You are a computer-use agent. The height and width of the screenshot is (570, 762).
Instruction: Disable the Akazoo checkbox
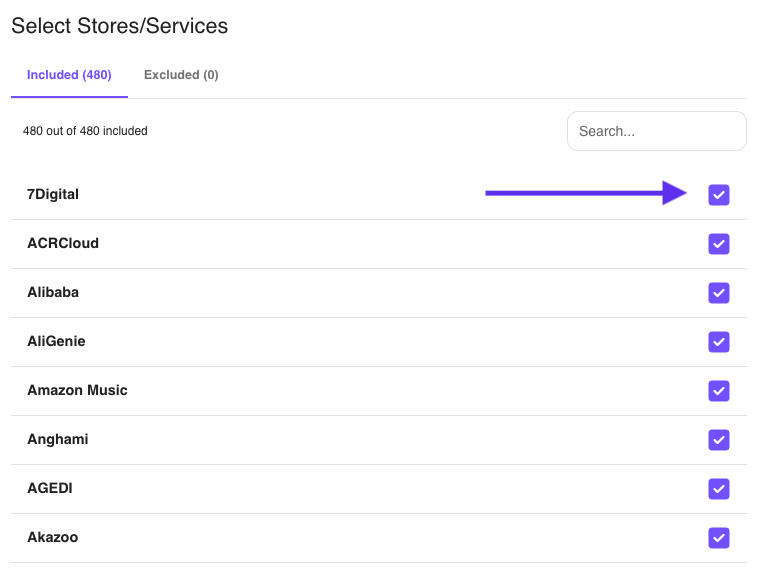[718, 538]
